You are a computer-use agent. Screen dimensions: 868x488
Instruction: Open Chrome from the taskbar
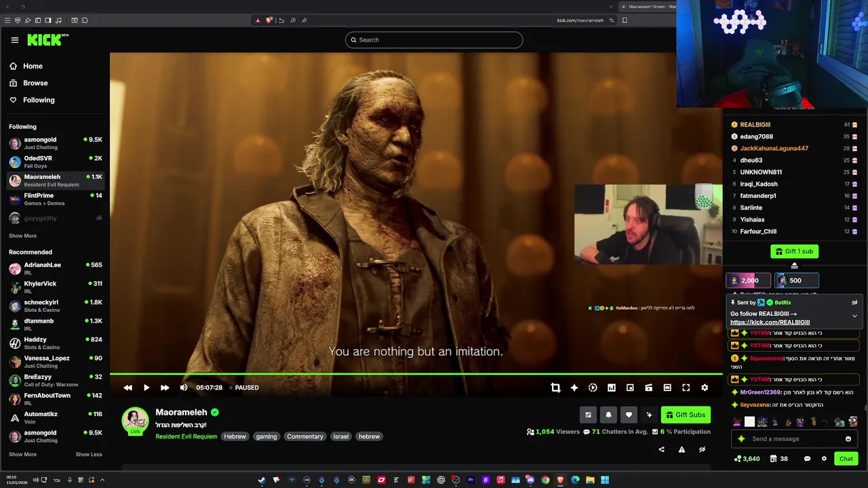pyautogui.click(x=545, y=480)
